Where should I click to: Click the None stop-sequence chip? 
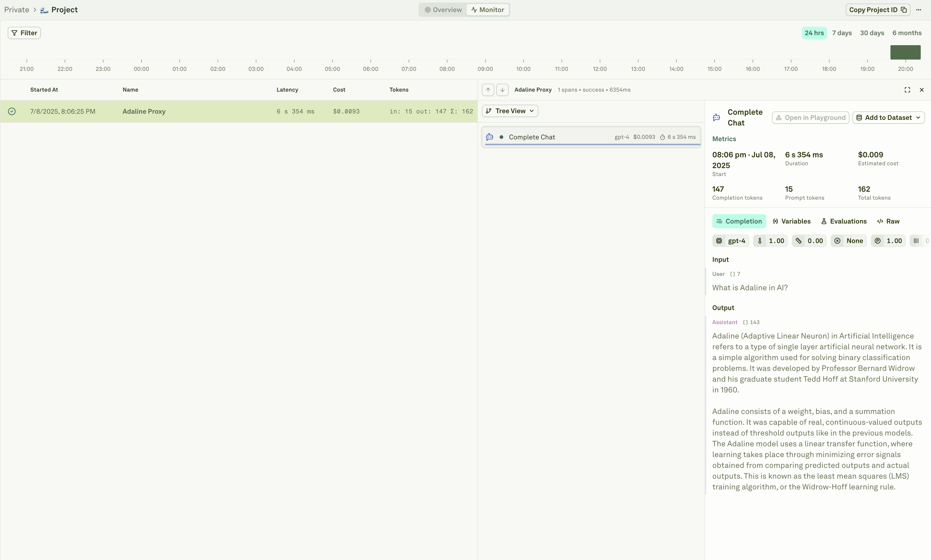[x=848, y=241]
